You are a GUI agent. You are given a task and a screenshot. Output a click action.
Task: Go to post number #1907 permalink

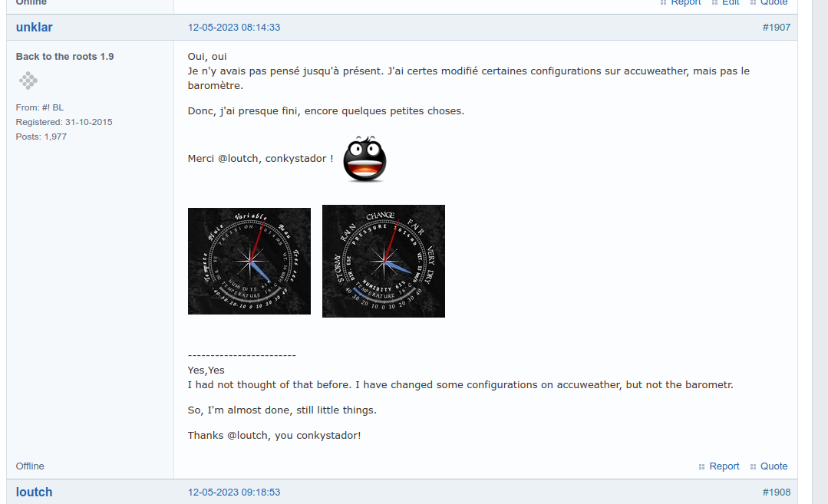coord(777,28)
